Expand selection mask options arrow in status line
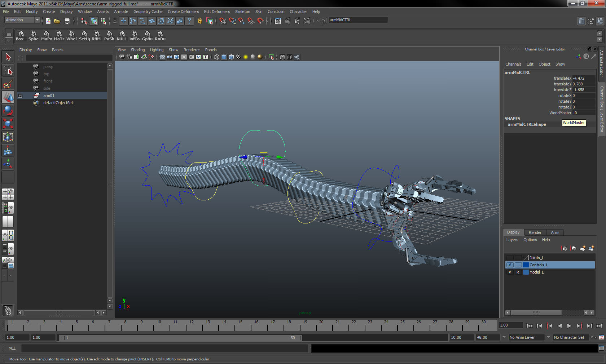The width and height of the screenshot is (606, 364). click(115, 21)
